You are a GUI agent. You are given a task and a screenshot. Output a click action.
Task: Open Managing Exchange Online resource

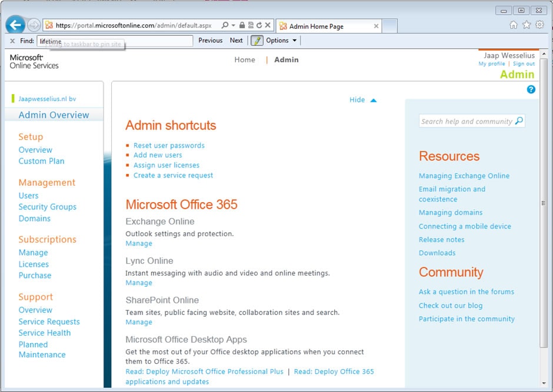464,176
